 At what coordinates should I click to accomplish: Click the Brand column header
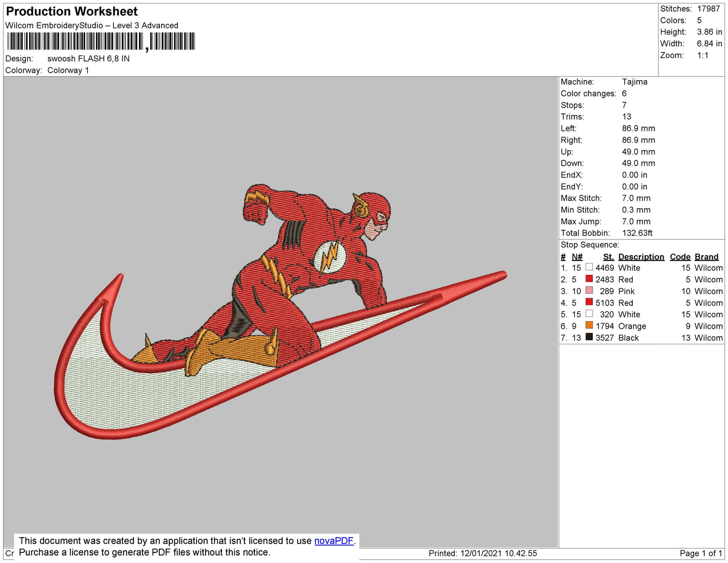706,257
